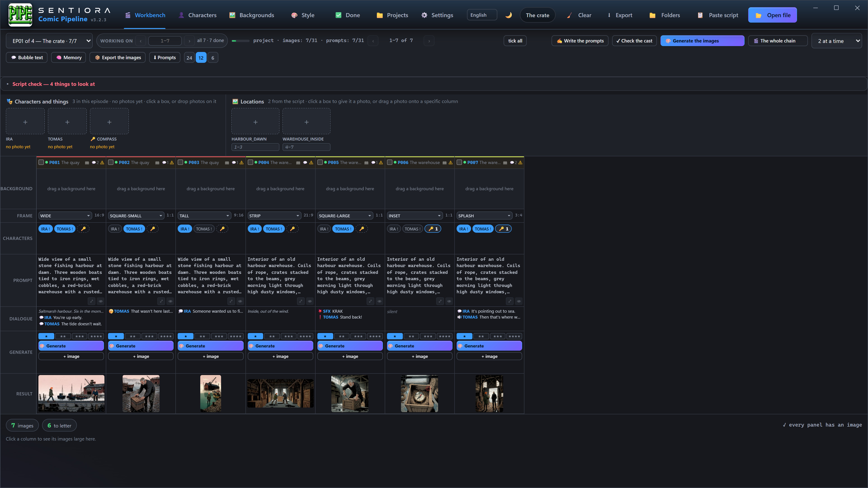
Task: Go to previous range in Working On
Action: point(141,41)
